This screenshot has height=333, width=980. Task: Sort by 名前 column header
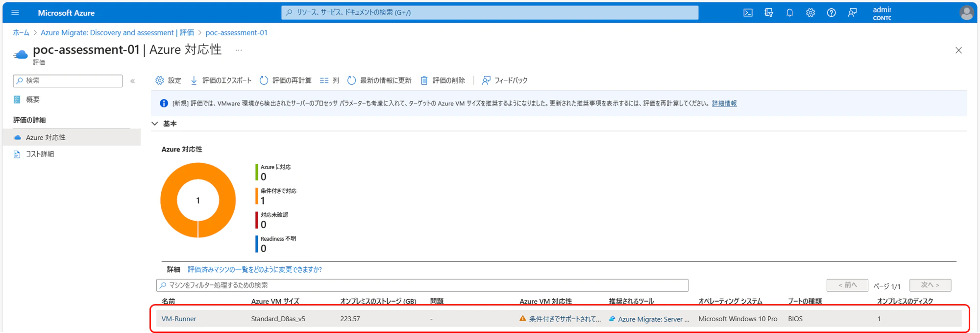click(x=169, y=301)
